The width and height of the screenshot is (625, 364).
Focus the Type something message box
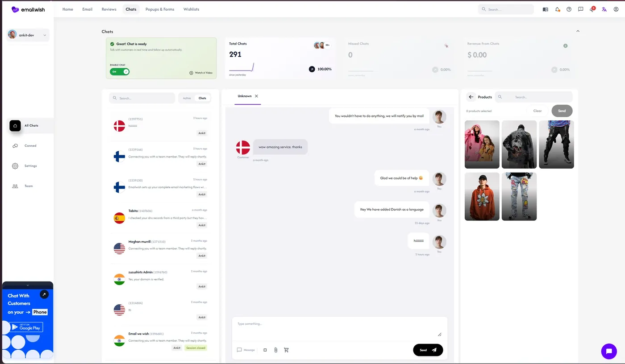pos(339,329)
